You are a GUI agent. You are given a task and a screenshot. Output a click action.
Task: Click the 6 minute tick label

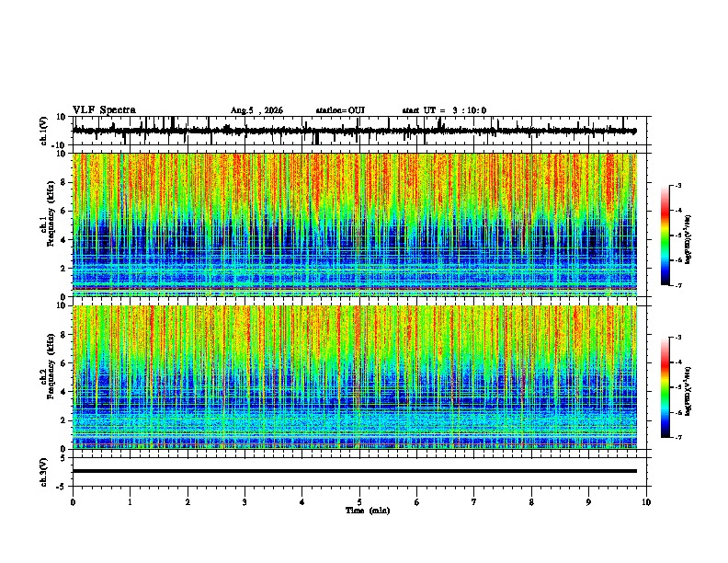[x=417, y=502]
